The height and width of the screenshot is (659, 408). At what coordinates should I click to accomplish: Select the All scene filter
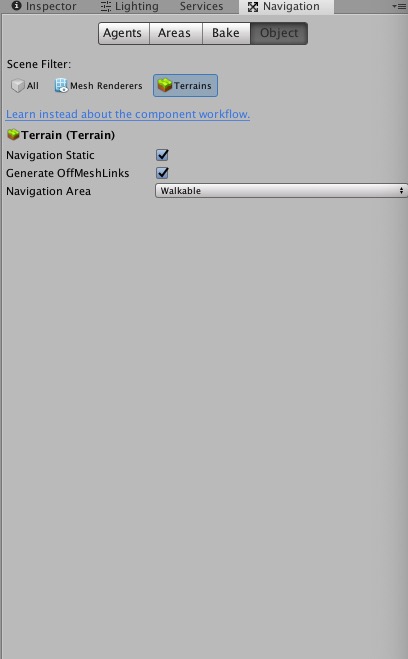25,86
